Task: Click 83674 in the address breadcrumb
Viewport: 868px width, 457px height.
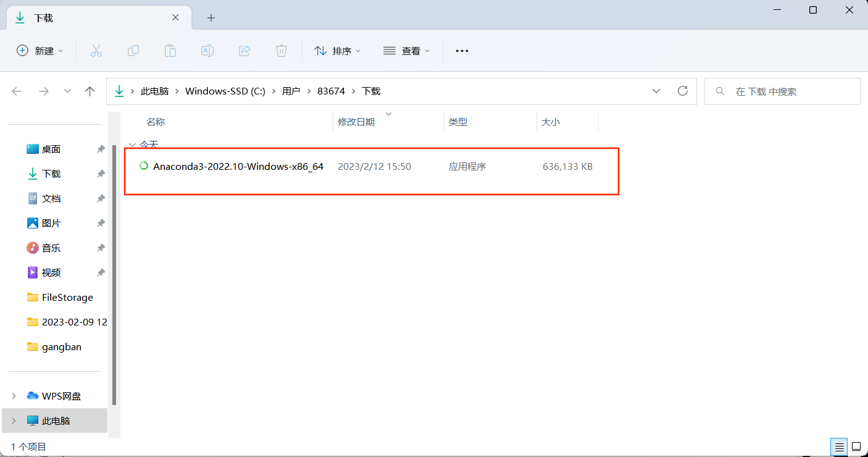Action: [x=330, y=91]
